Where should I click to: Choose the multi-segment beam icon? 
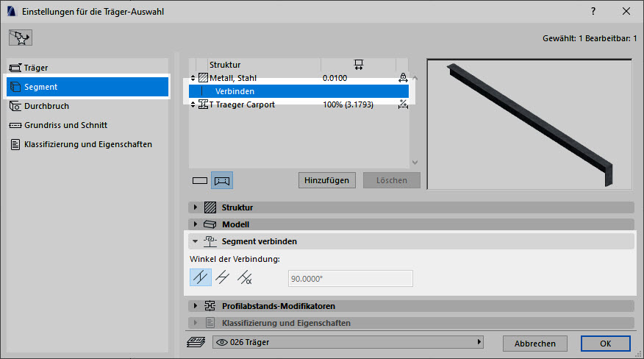pos(222,180)
